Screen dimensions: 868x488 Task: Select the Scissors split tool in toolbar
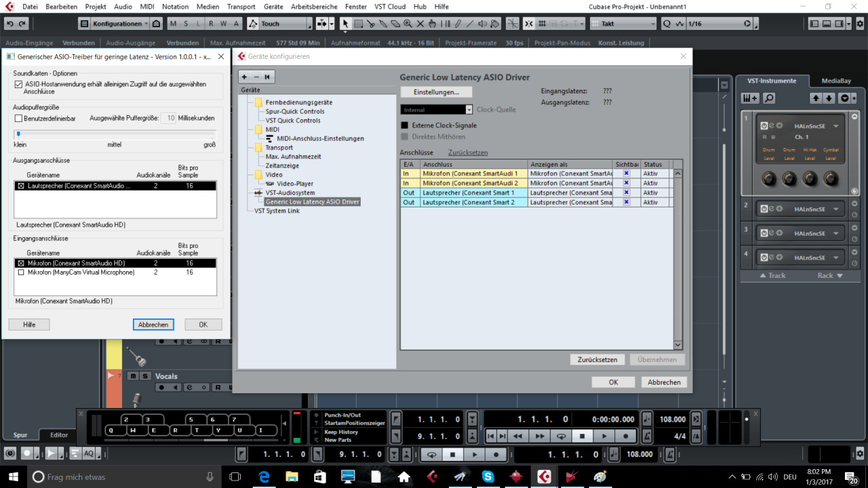pos(371,24)
